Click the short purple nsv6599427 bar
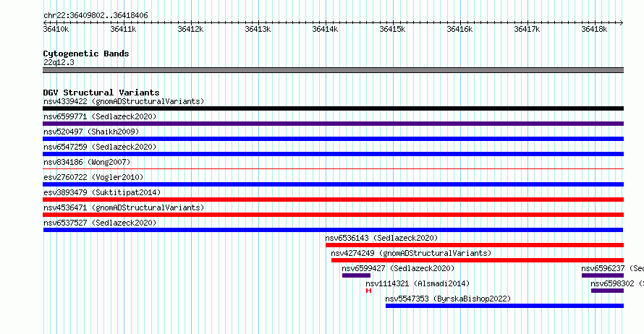 coord(356,275)
